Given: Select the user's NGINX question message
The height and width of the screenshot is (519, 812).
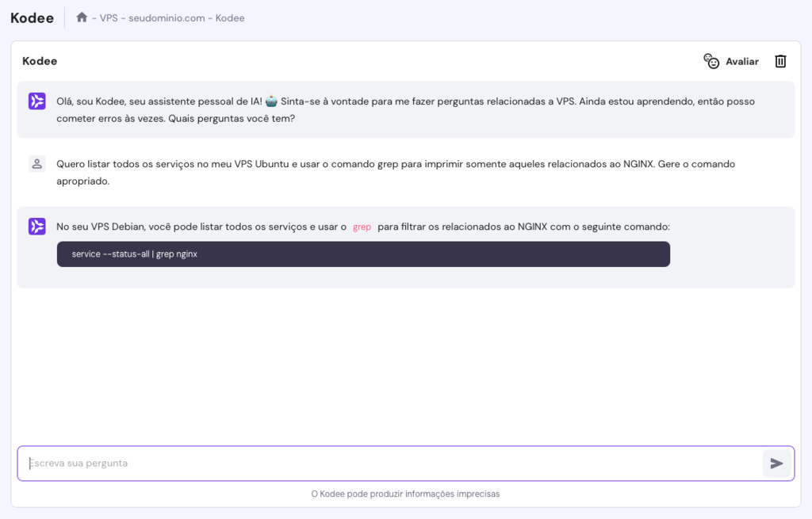Looking at the screenshot, I should 395,172.
